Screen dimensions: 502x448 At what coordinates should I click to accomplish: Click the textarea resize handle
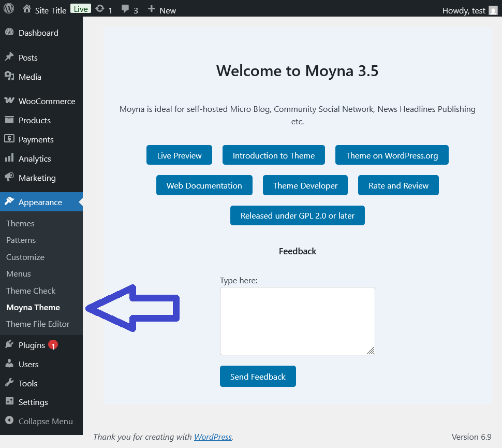(371, 351)
